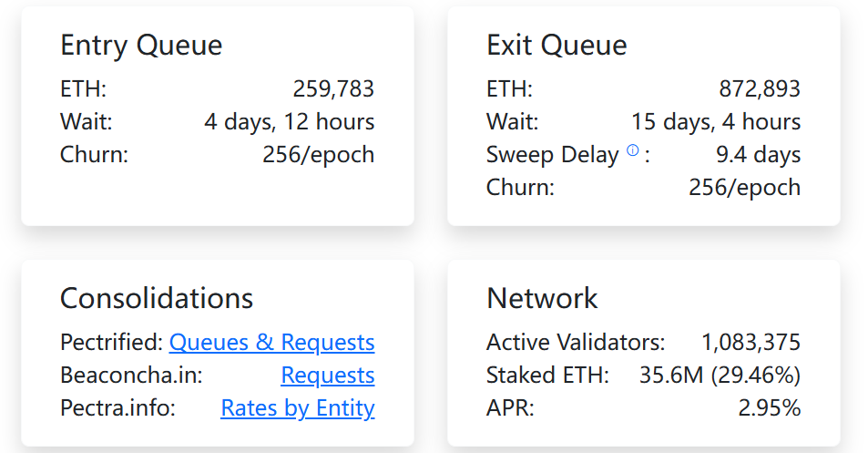868x453 pixels.
Task: Open the Queues & Requests link
Action: click(271, 343)
